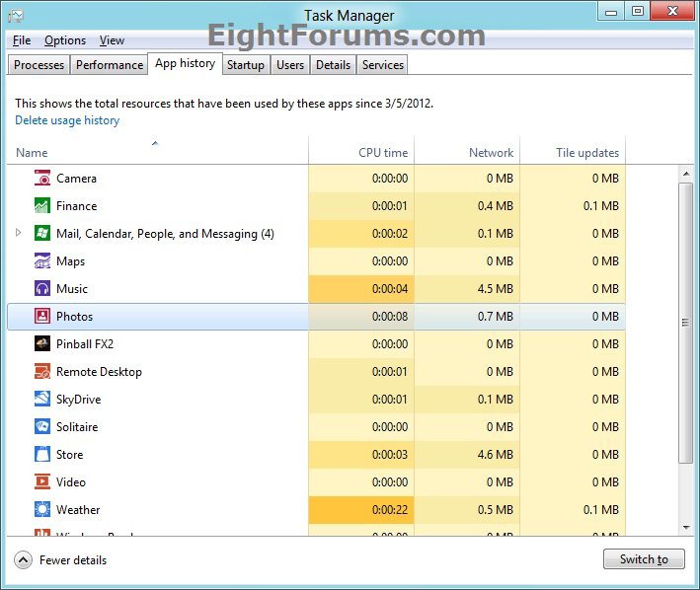The image size is (700, 590).
Task: Click the Pinball FX2 icon
Action: [42, 344]
